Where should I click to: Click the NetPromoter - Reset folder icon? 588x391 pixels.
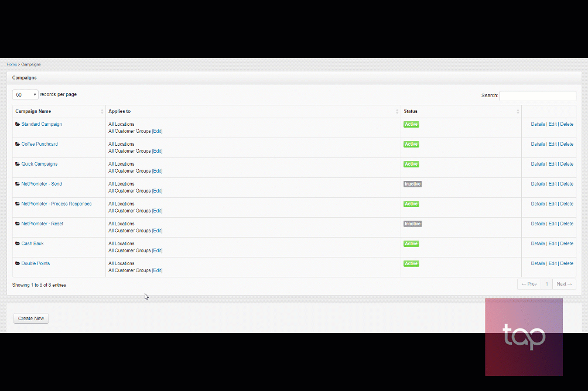coord(17,224)
